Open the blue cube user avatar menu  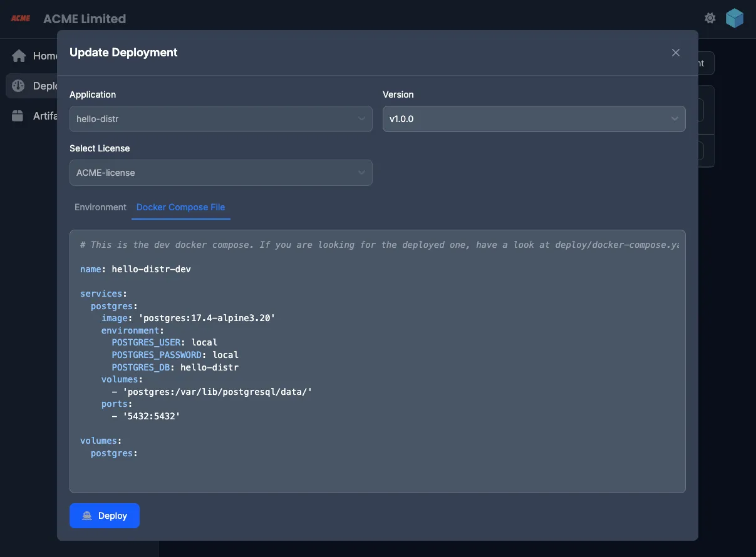[734, 18]
